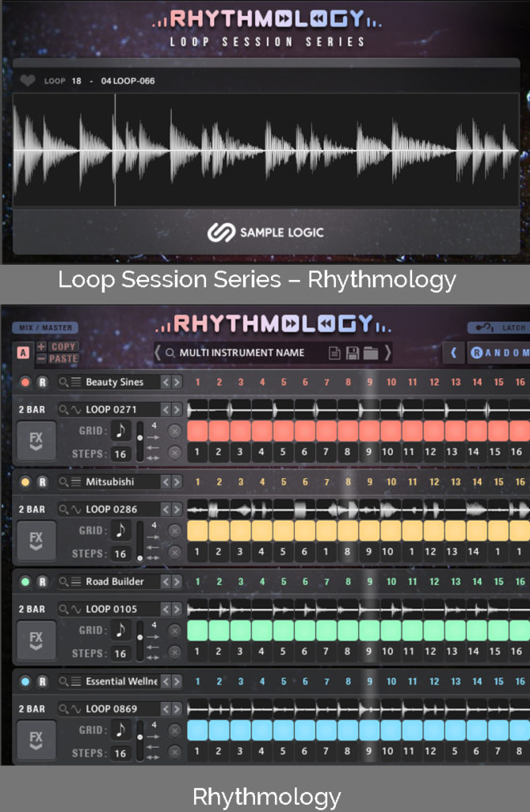The width and height of the screenshot is (530, 812).
Task: Select next loop after LOOP 0869
Action: tap(177, 709)
